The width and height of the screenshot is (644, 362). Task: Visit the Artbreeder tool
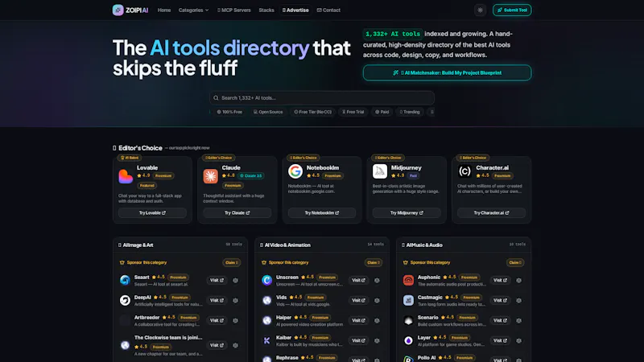click(217, 320)
